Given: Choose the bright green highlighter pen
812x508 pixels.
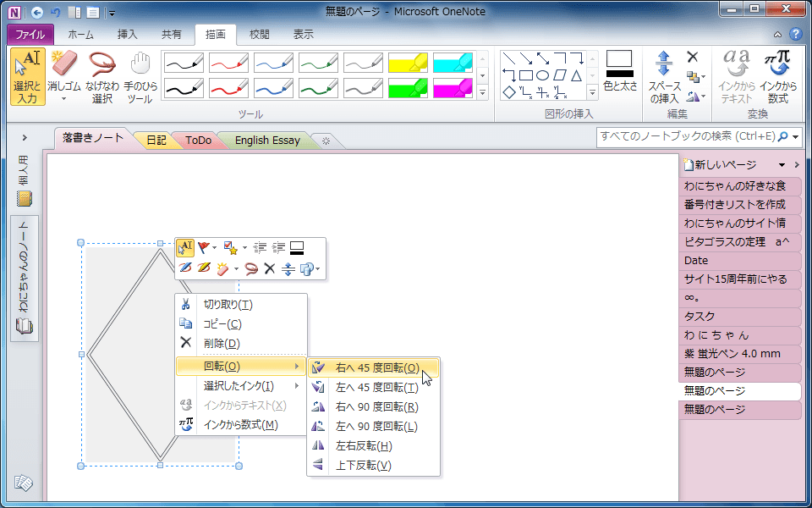Looking at the screenshot, I should [x=408, y=87].
